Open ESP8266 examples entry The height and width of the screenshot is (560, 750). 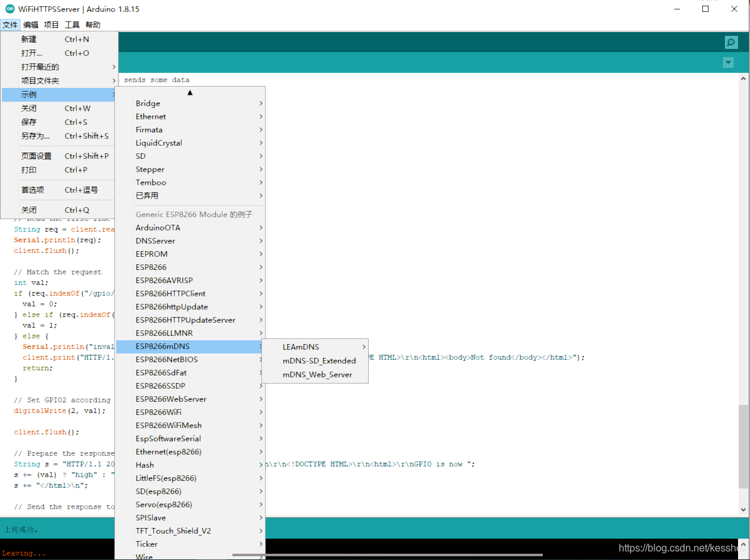point(190,267)
